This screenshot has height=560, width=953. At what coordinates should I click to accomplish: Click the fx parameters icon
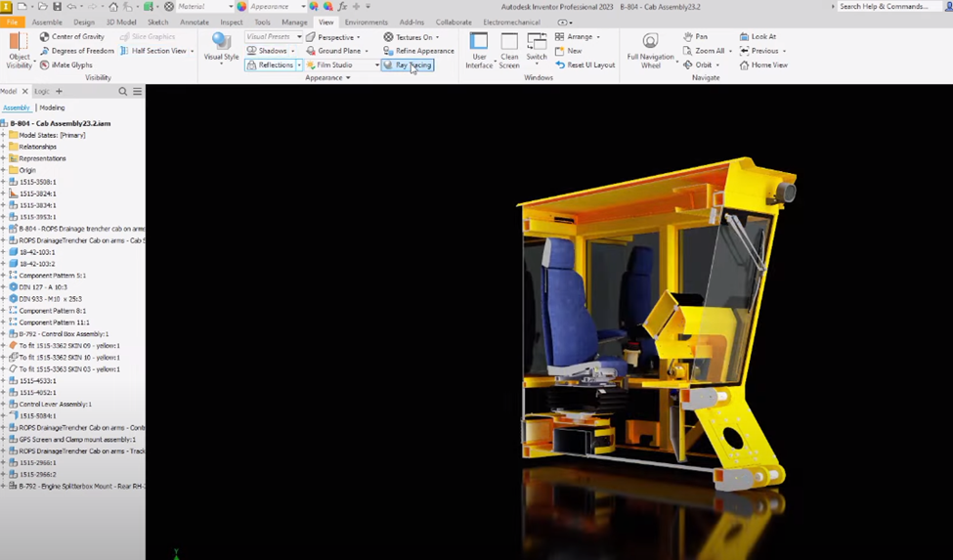pyautogui.click(x=342, y=7)
